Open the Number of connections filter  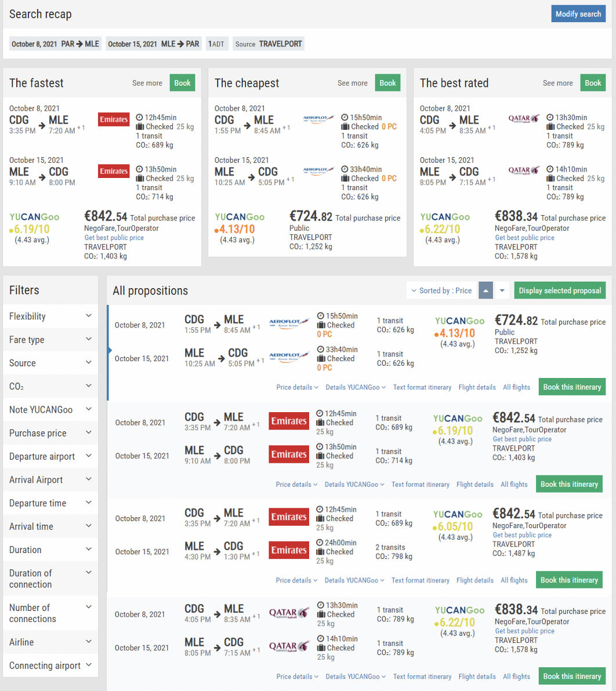pyautogui.click(x=50, y=613)
